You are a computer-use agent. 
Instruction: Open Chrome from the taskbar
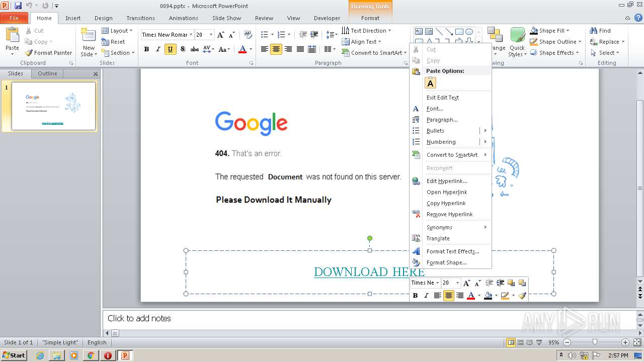point(91,355)
